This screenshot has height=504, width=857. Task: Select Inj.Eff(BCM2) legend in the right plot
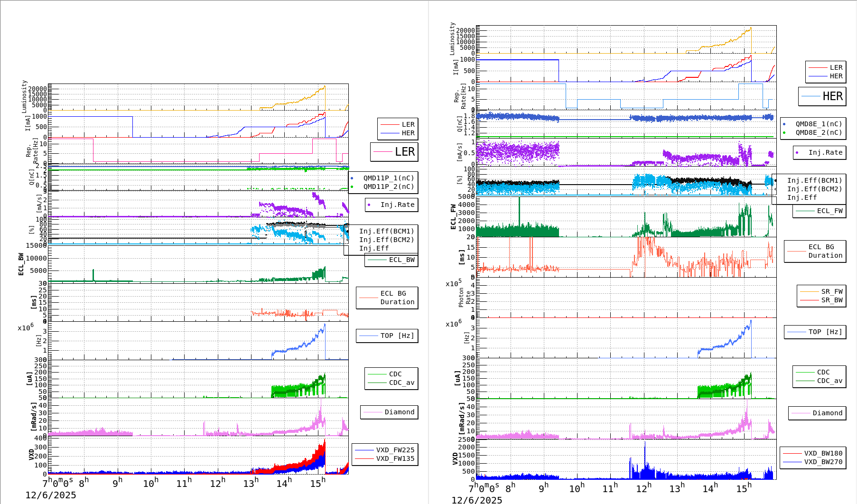point(815,189)
